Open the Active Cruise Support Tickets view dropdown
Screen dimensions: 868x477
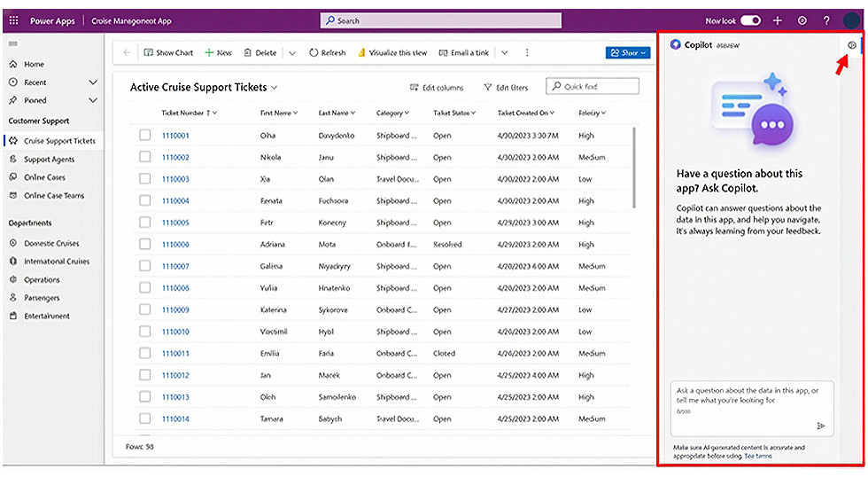(275, 88)
